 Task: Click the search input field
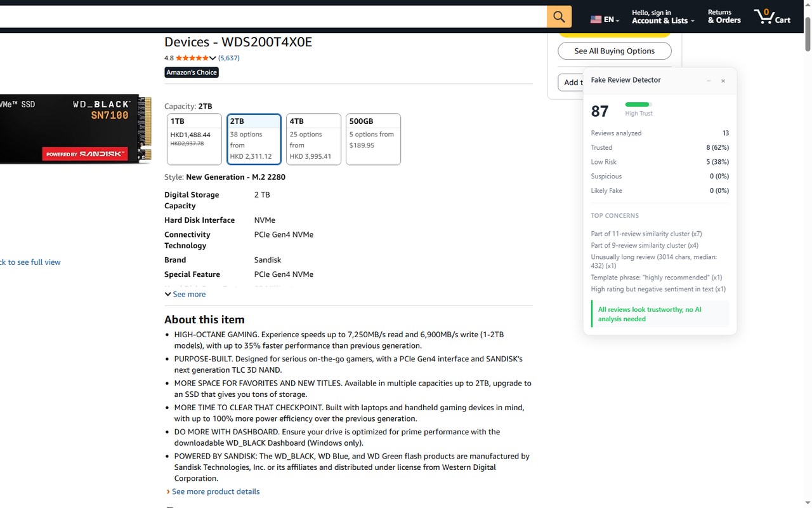pyautogui.click(x=273, y=17)
